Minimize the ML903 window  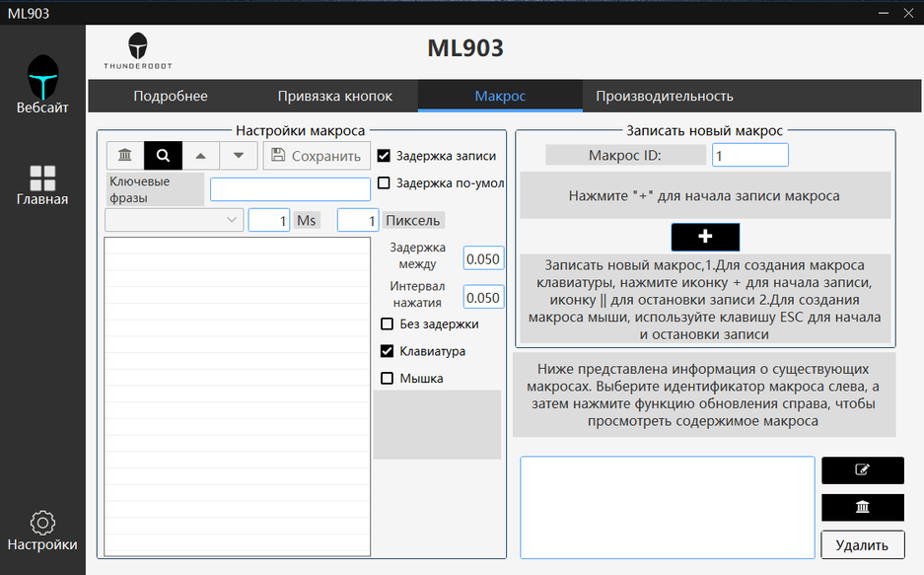[x=884, y=13]
